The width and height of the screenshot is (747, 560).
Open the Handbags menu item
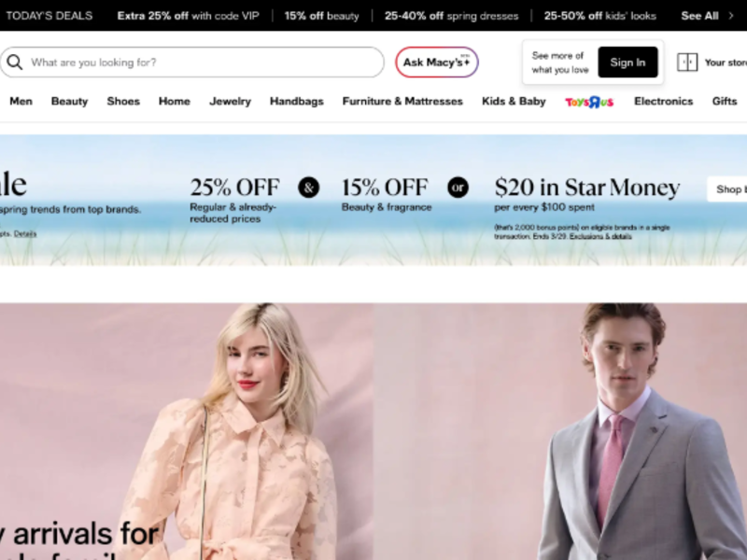pos(296,101)
